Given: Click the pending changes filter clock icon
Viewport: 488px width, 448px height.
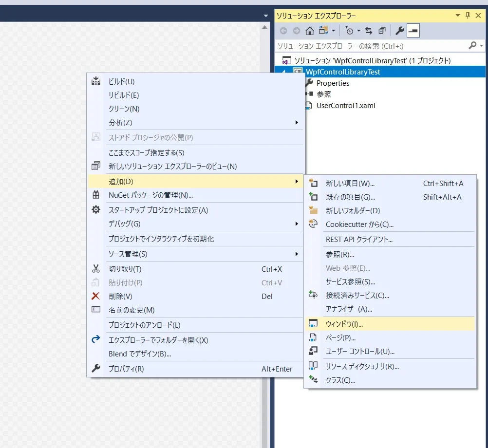Looking at the screenshot, I should [350, 31].
